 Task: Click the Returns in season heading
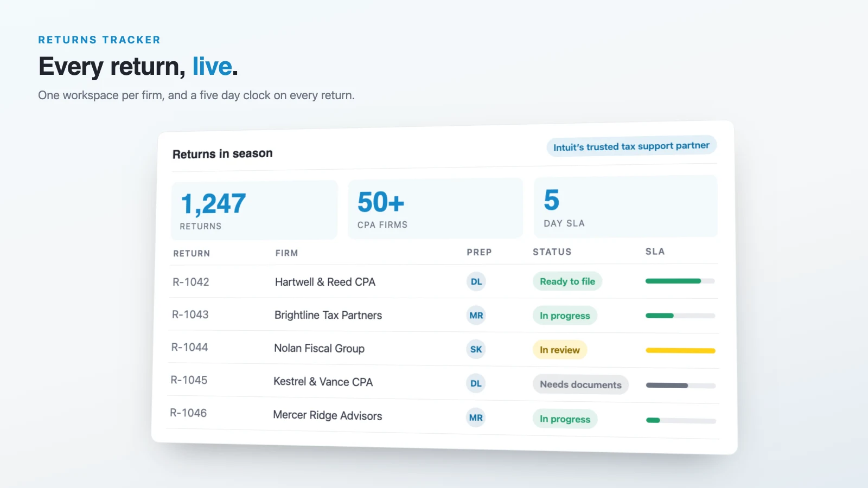(x=222, y=154)
